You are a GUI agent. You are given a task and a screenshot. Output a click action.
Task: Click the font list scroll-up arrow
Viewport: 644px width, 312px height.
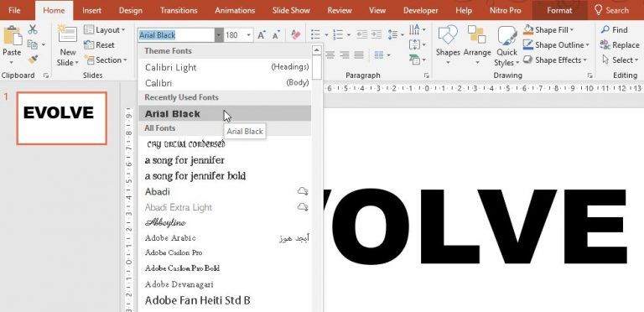tap(316, 50)
